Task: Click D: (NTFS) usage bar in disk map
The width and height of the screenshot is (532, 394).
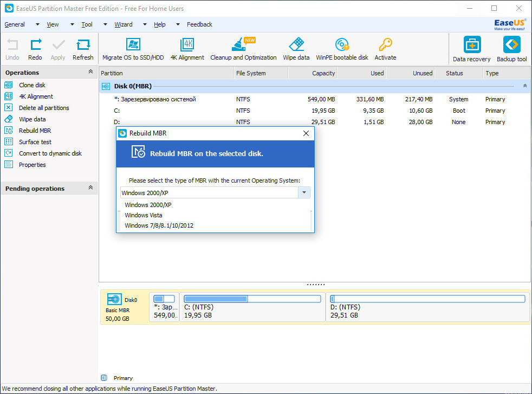Action: coord(427,299)
